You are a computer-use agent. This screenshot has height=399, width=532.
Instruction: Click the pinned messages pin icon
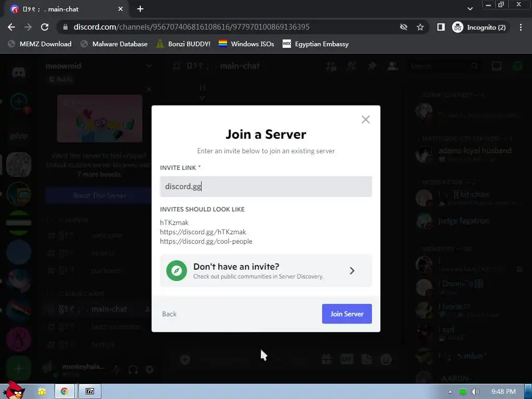pos(372,66)
